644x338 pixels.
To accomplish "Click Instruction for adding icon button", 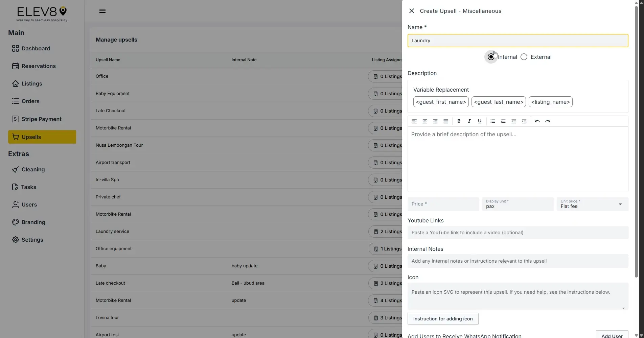I will tap(443, 319).
